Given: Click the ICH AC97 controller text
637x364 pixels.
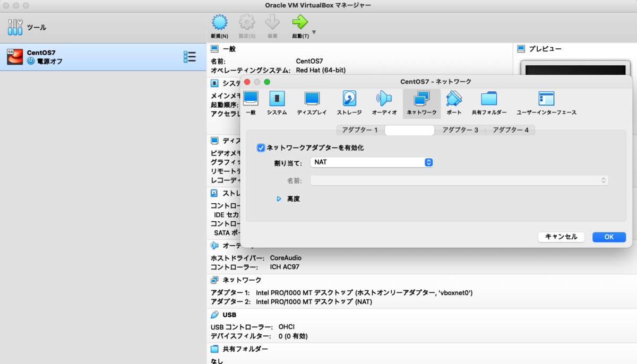Looking at the screenshot, I should click(x=285, y=267).
